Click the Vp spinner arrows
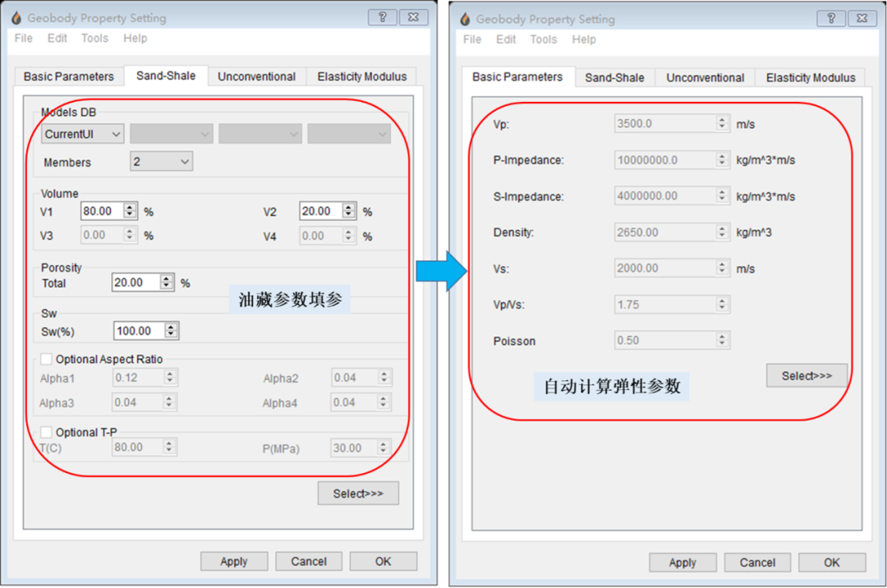 pyautogui.click(x=723, y=123)
